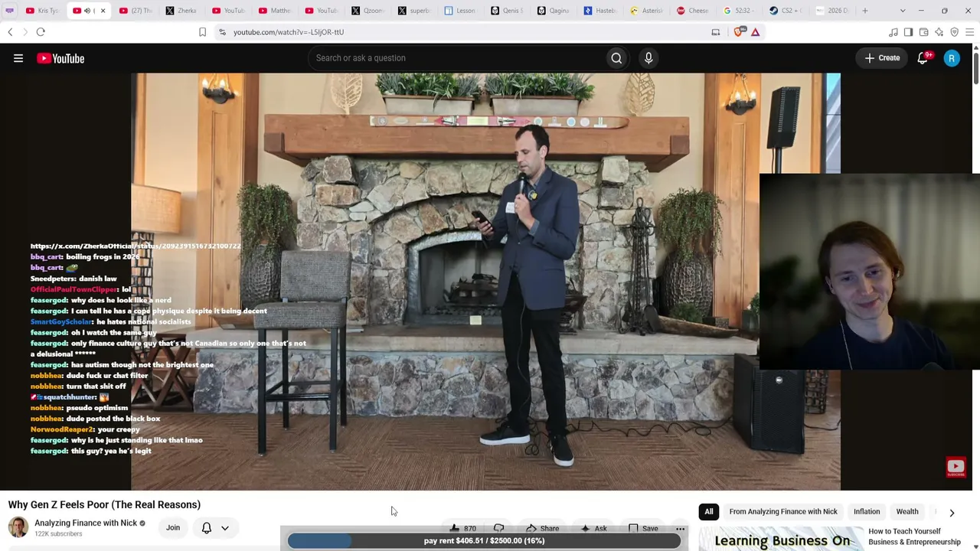980x551 pixels.
Task: Switch to the Kris Tys tab
Action: click(x=42, y=11)
